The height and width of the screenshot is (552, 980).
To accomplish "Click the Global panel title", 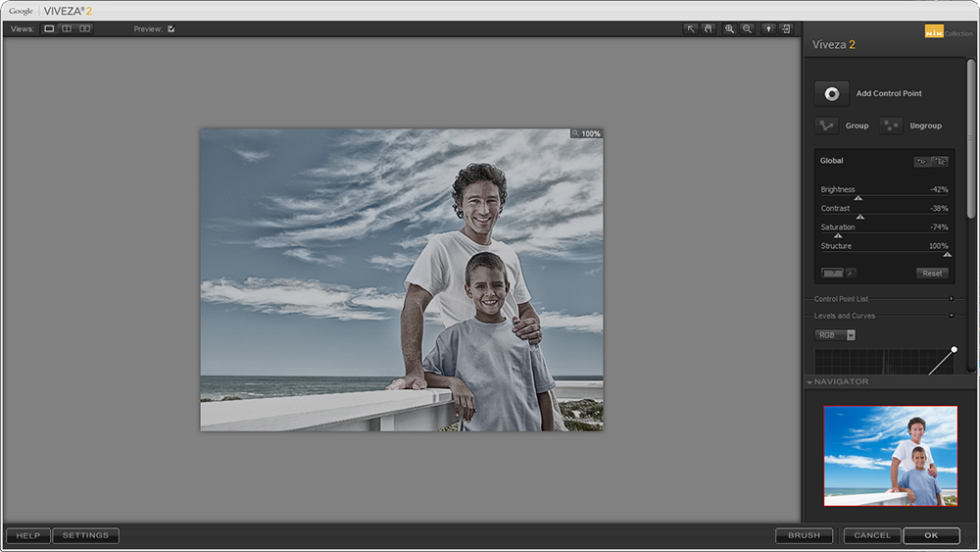I will pos(831,161).
